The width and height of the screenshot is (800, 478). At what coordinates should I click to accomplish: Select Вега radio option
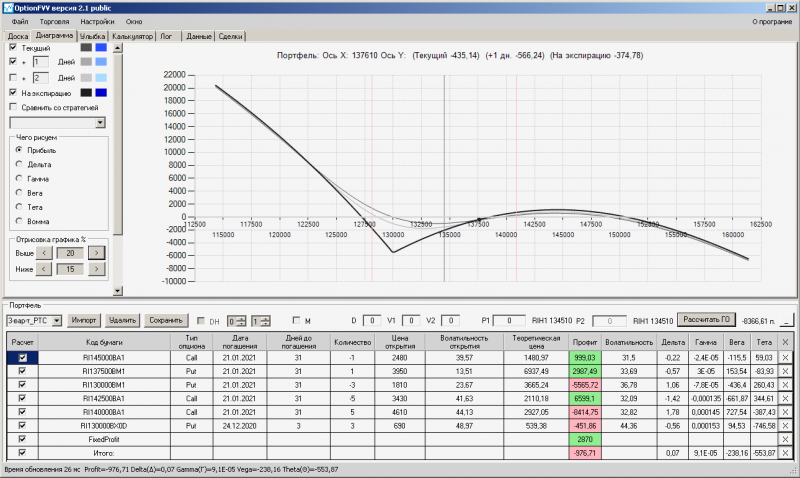[x=19, y=193]
